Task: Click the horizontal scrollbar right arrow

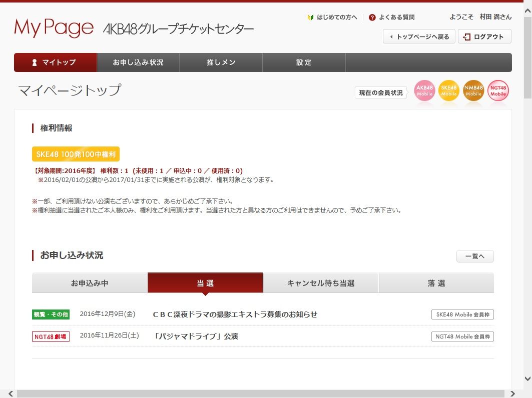Action: click(512, 393)
